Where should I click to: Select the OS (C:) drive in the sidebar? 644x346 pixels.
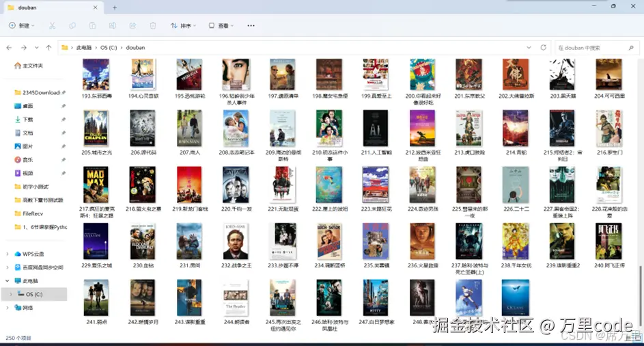click(34, 294)
